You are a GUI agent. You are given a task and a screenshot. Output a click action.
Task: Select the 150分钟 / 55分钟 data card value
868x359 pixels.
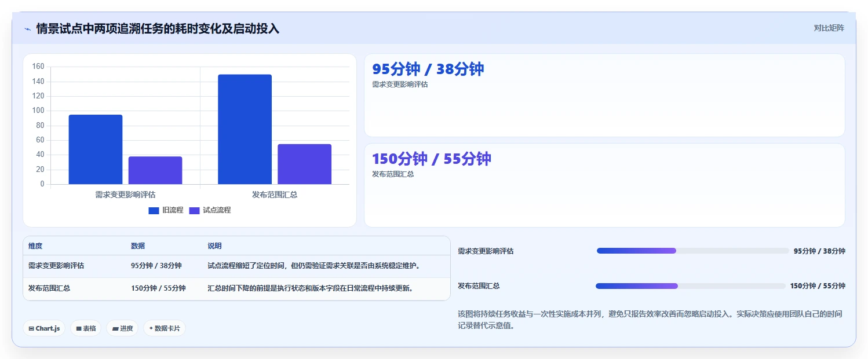click(432, 159)
